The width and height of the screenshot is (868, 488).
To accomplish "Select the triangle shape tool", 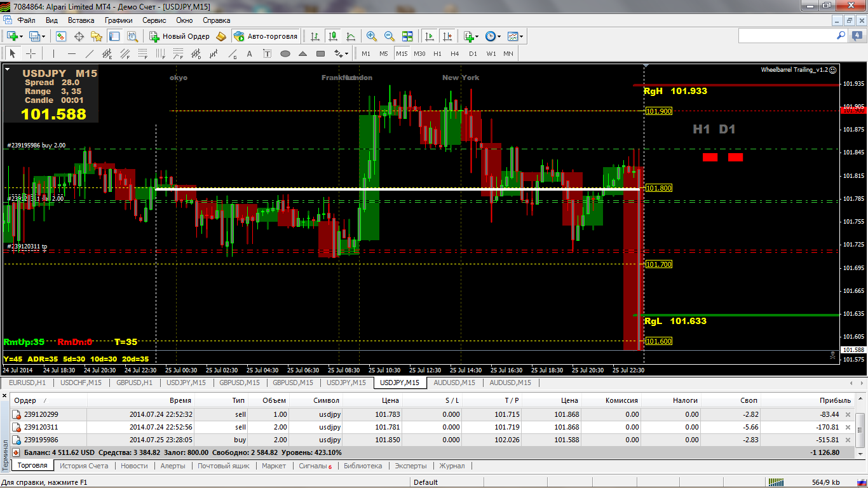I will pos(303,53).
